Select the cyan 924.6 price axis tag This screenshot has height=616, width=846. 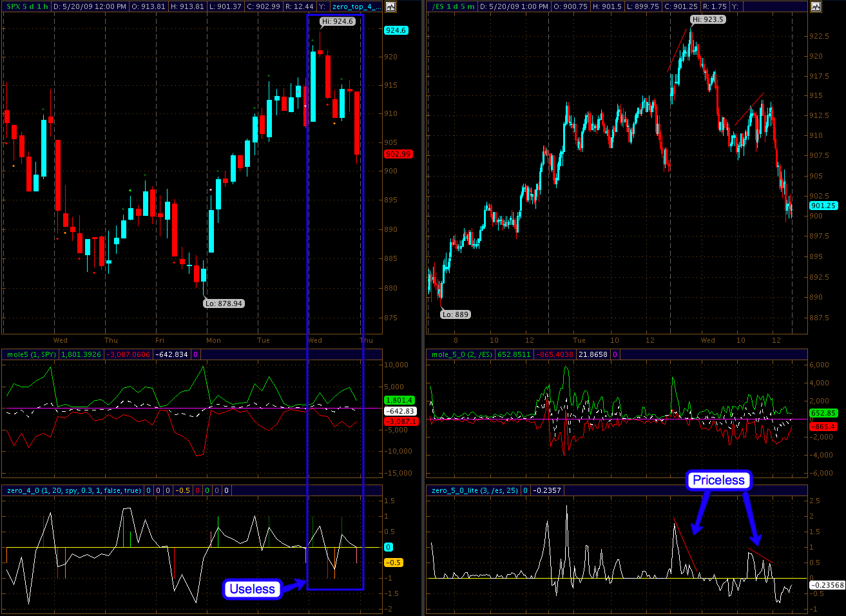click(x=396, y=30)
